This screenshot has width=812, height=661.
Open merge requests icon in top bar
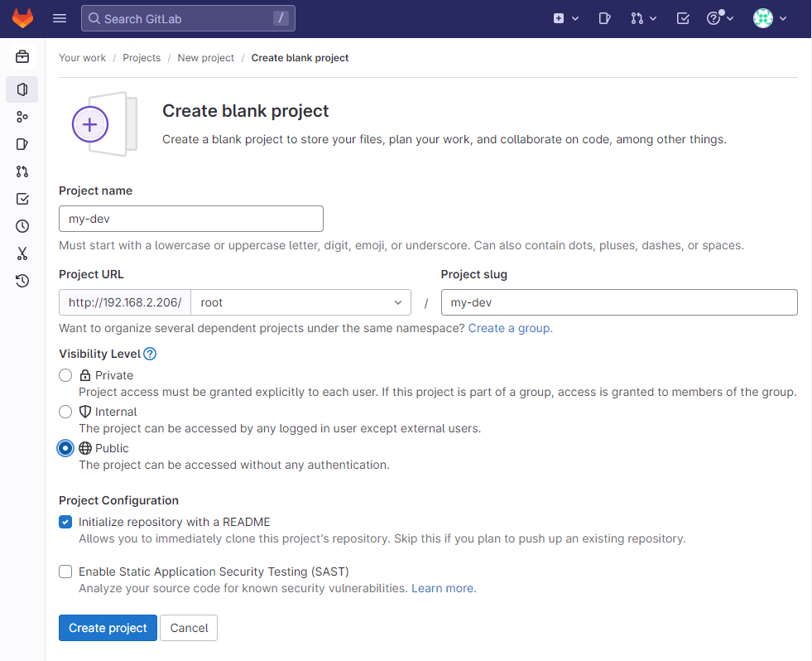point(637,19)
